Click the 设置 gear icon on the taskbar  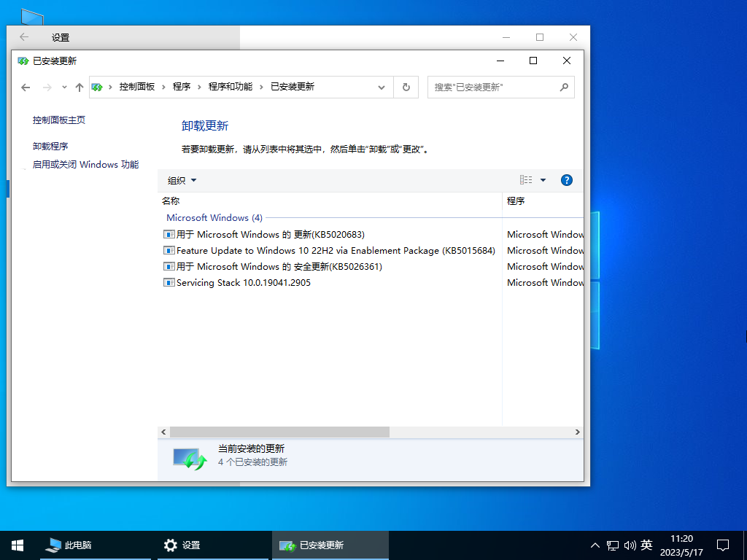(170, 545)
